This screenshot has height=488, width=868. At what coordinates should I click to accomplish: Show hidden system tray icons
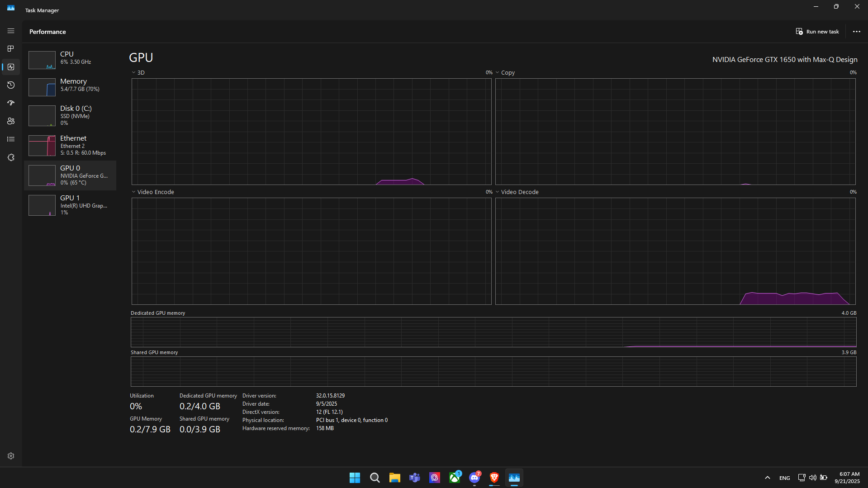click(x=767, y=478)
